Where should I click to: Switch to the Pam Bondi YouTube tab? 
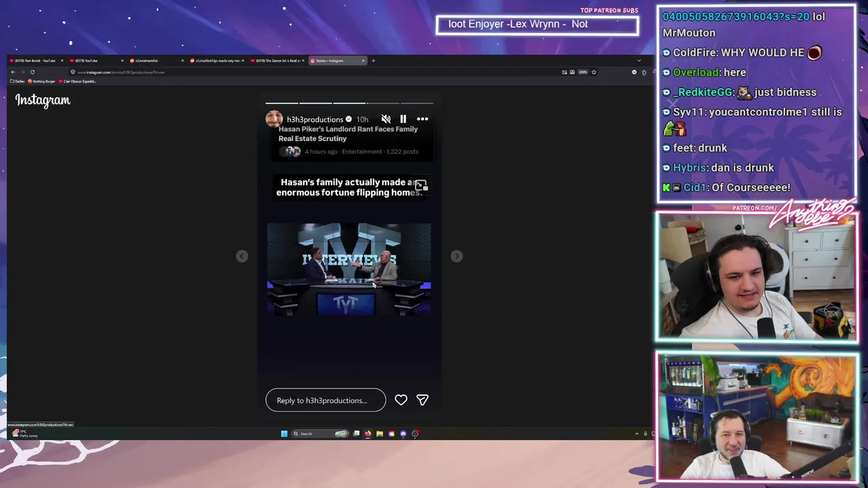[x=37, y=60]
